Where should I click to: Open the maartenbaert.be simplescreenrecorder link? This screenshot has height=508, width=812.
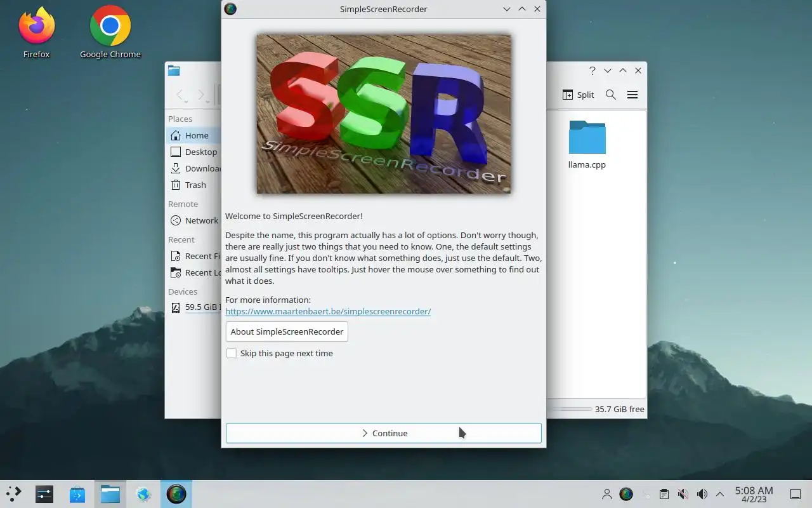pos(328,311)
